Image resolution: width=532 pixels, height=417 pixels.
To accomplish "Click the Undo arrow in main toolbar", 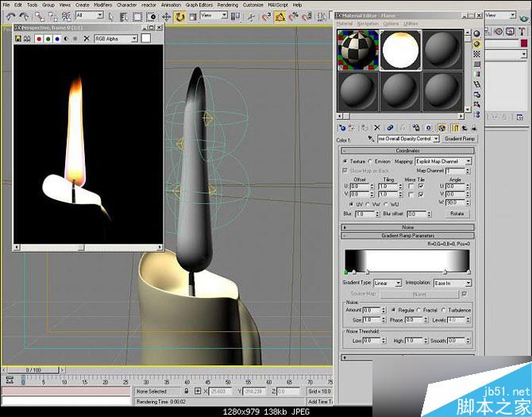I will (7, 16).
